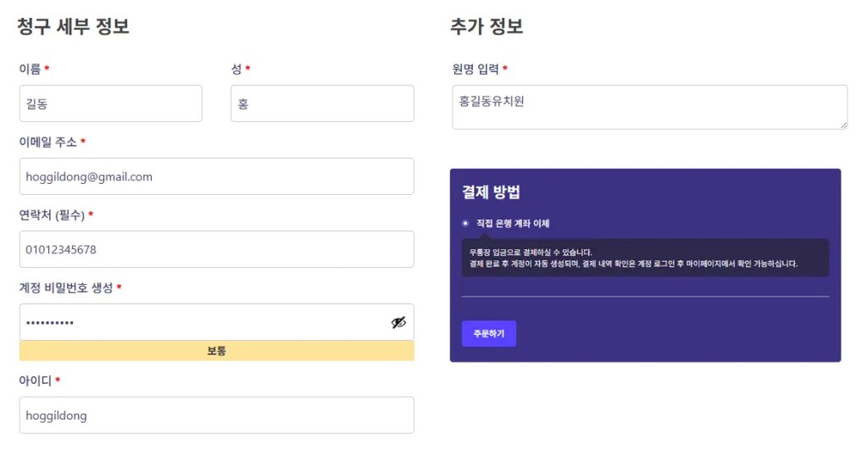Click the 아이디 field label
Screen dimensions: 868x456
(x=35, y=381)
